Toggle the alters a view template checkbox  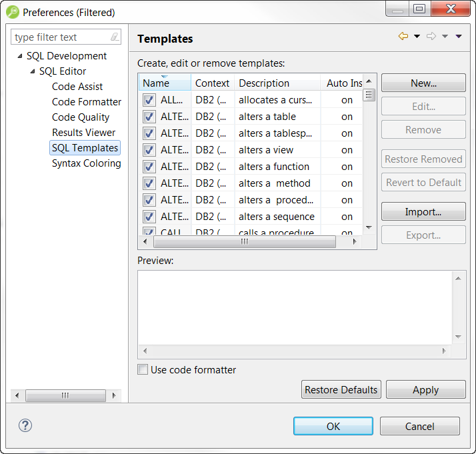pyautogui.click(x=149, y=150)
